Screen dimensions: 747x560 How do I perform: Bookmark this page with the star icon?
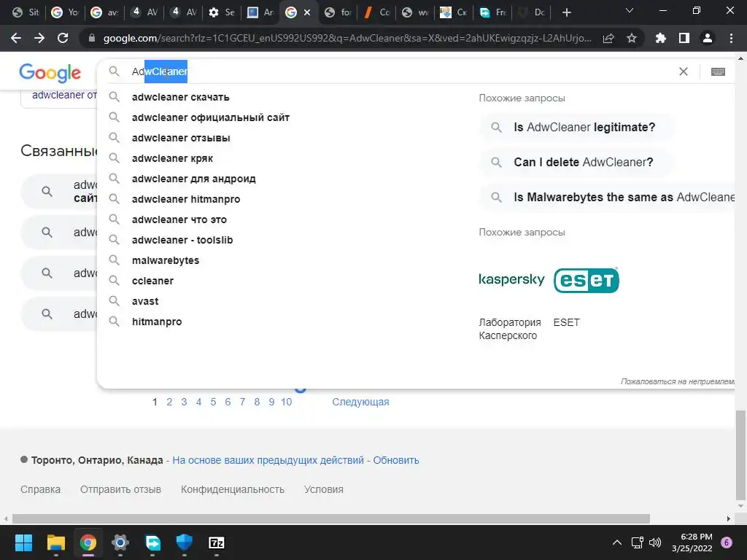632,38
